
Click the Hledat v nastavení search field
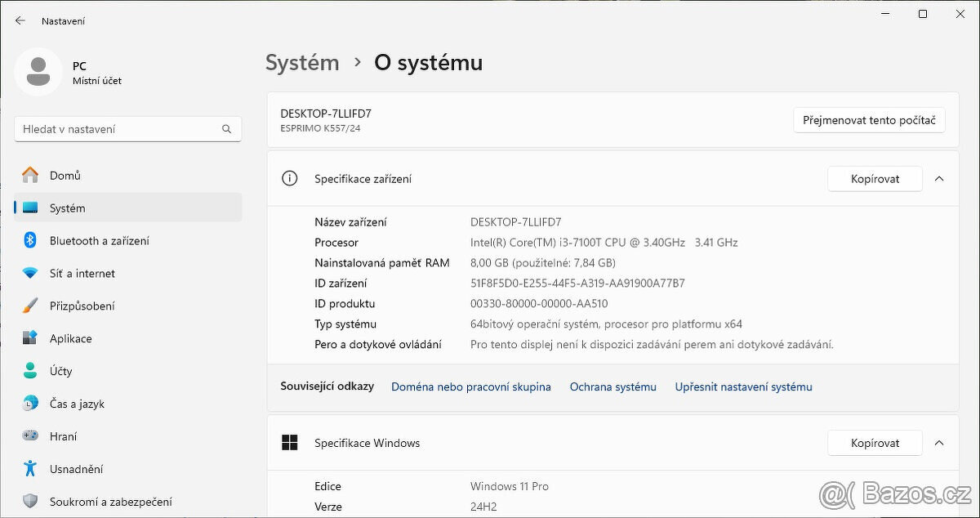click(x=118, y=129)
